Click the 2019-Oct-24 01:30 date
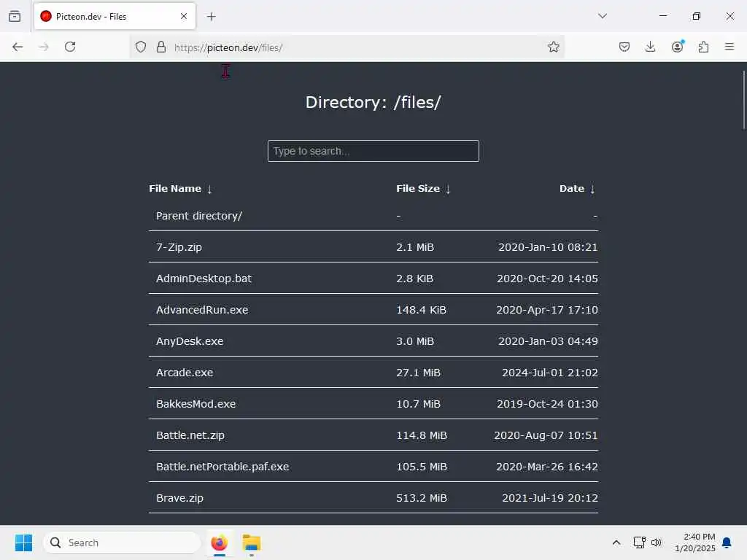 pyautogui.click(x=547, y=404)
